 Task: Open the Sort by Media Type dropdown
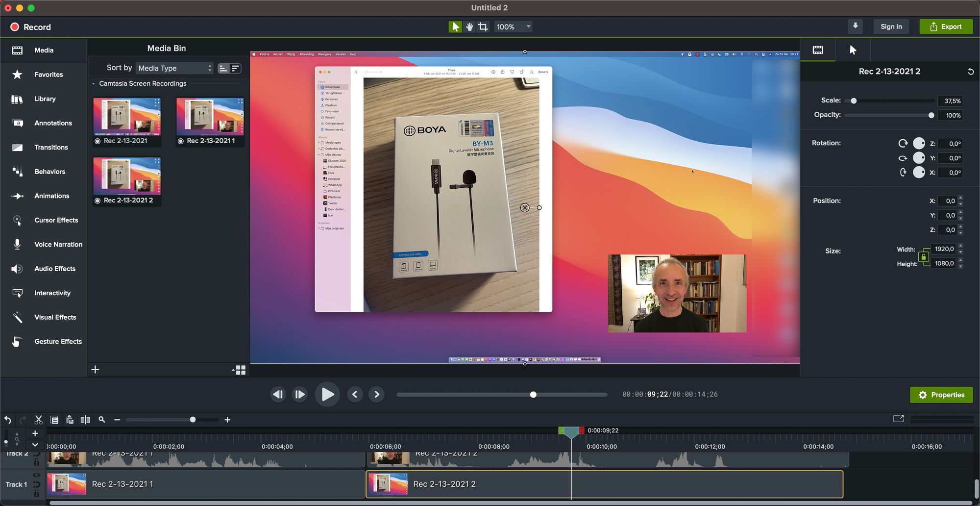[x=175, y=68]
